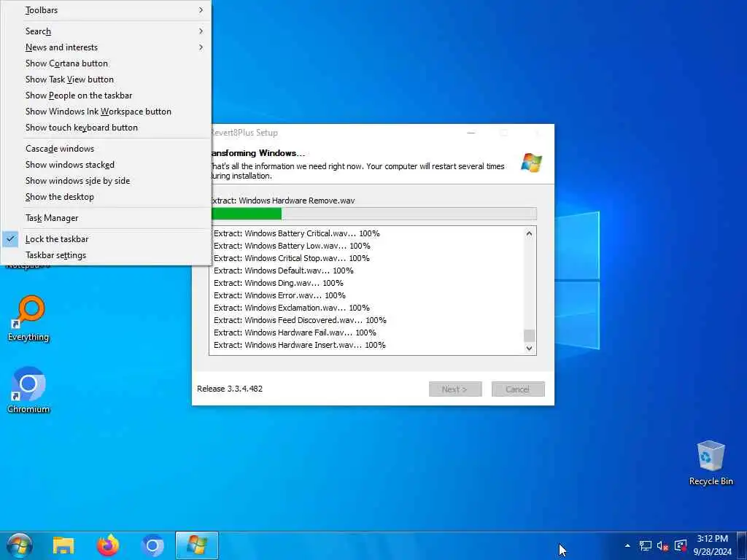Select the Windows Hardware Insert.wav log line
The image size is (747, 560).
coord(300,345)
